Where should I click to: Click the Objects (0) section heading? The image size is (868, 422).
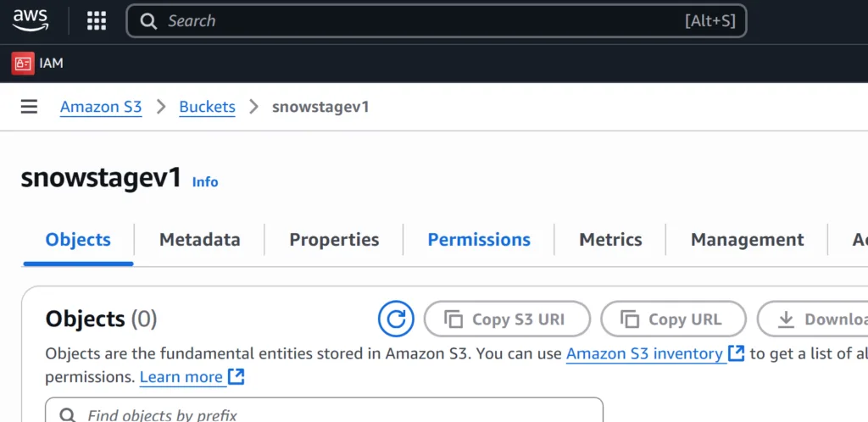pyautogui.click(x=102, y=319)
